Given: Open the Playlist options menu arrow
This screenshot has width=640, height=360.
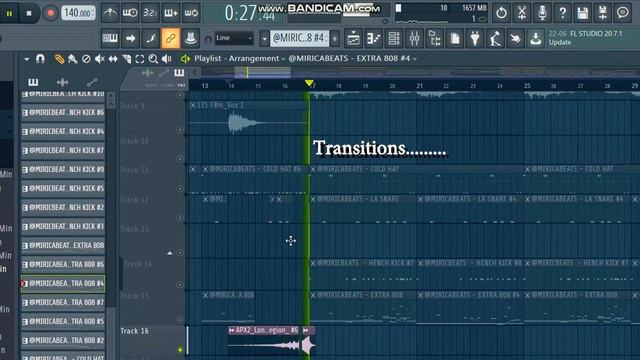Looking at the screenshot, I should [x=27, y=59].
